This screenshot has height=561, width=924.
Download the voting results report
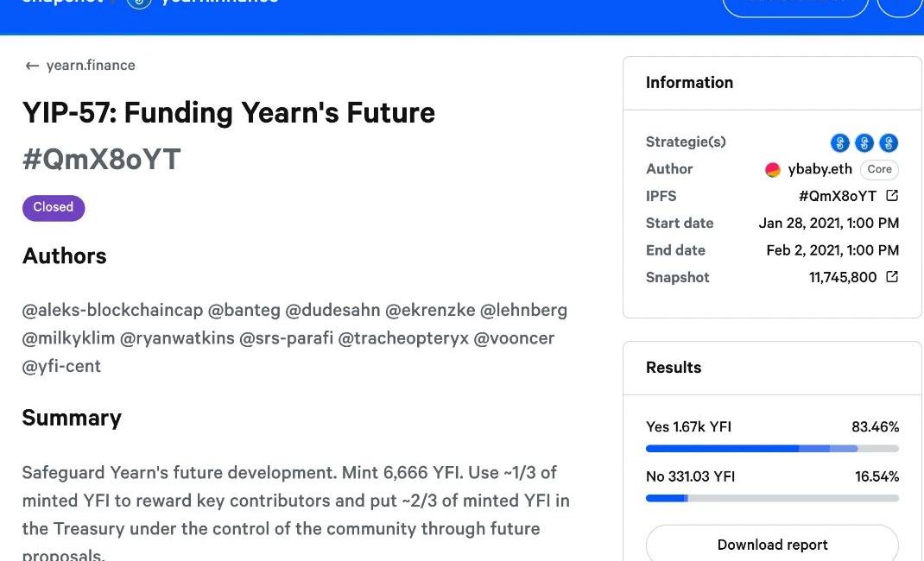click(772, 545)
